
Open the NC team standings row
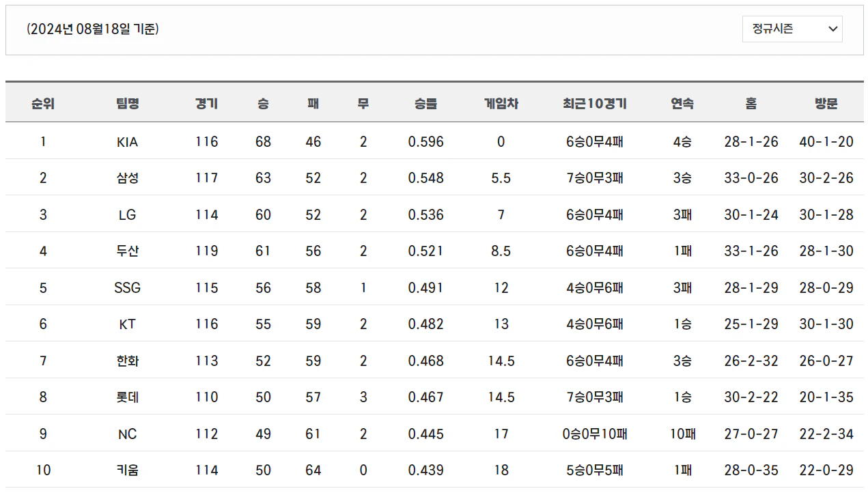[x=128, y=434]
